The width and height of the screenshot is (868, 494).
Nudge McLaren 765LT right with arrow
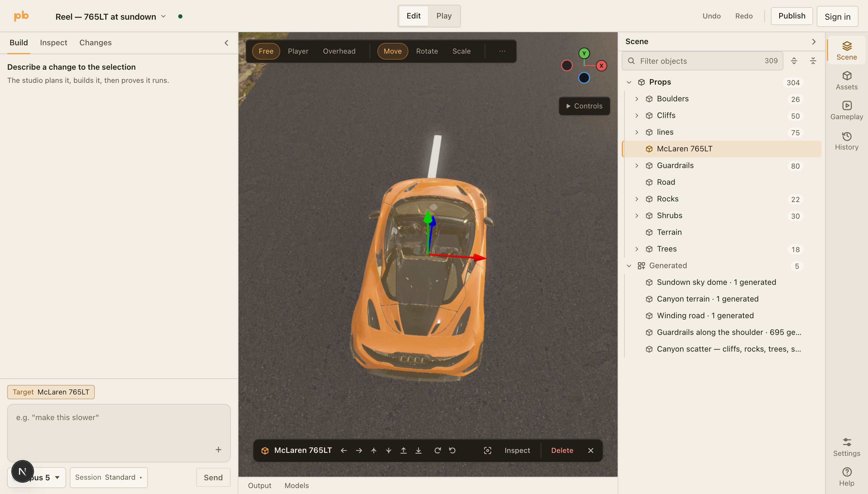pyautogui.click(x=359, y=450)
